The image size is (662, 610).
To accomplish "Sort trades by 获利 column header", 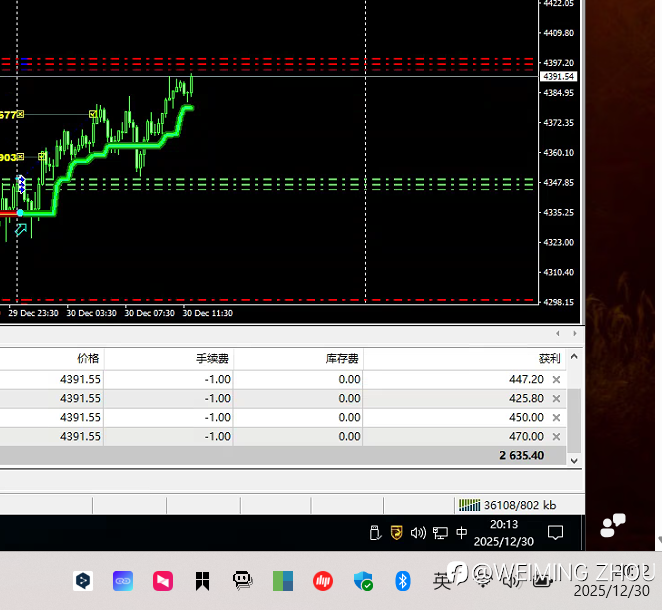I will click(x=549, y=358).
